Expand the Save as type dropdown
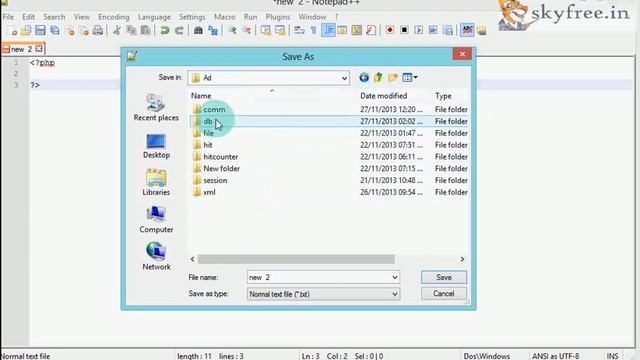 point(395,294)
